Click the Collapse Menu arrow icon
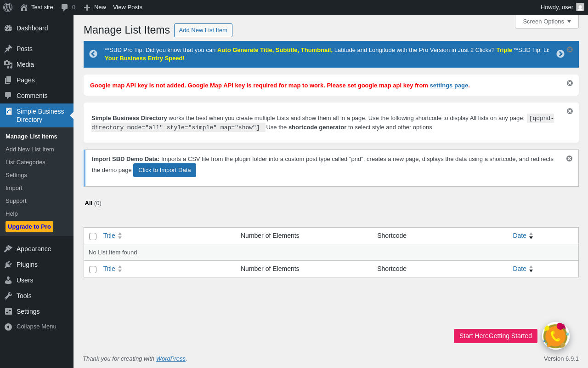 coord(8,327)
